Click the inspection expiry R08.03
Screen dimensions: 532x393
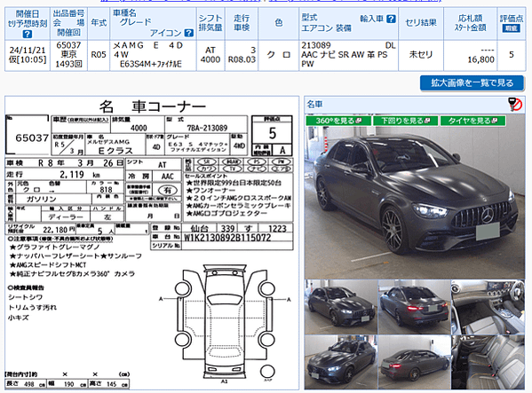point(242,59)
